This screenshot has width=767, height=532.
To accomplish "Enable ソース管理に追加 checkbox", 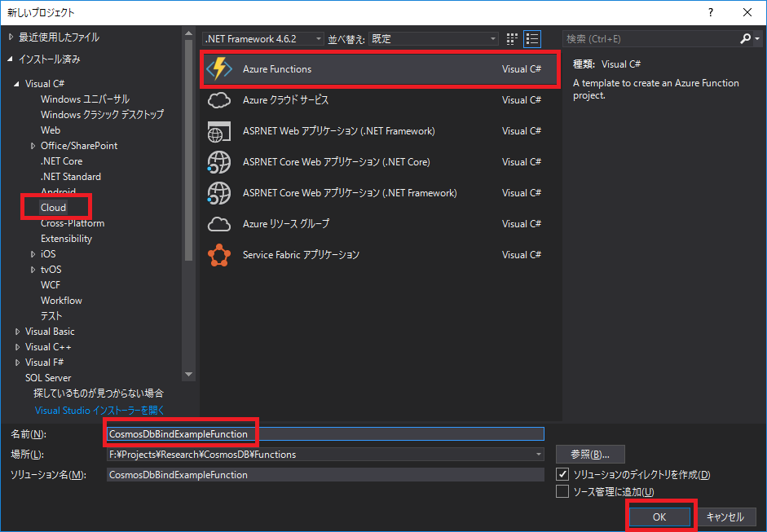I will (562, 491).
